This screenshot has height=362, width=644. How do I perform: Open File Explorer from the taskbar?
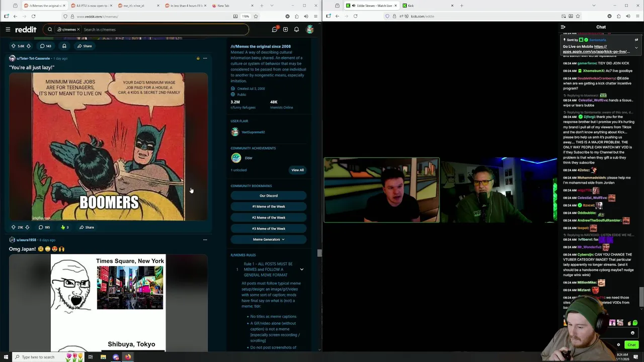click(103, 357)
